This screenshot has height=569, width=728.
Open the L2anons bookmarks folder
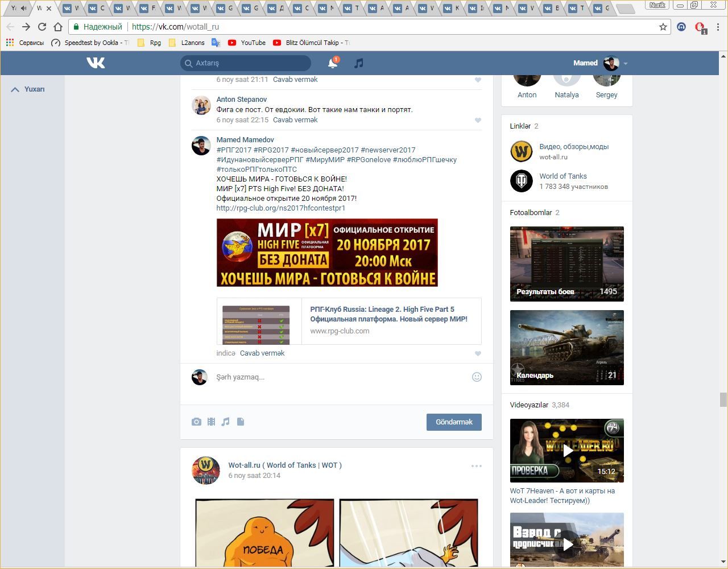point(187,43)
